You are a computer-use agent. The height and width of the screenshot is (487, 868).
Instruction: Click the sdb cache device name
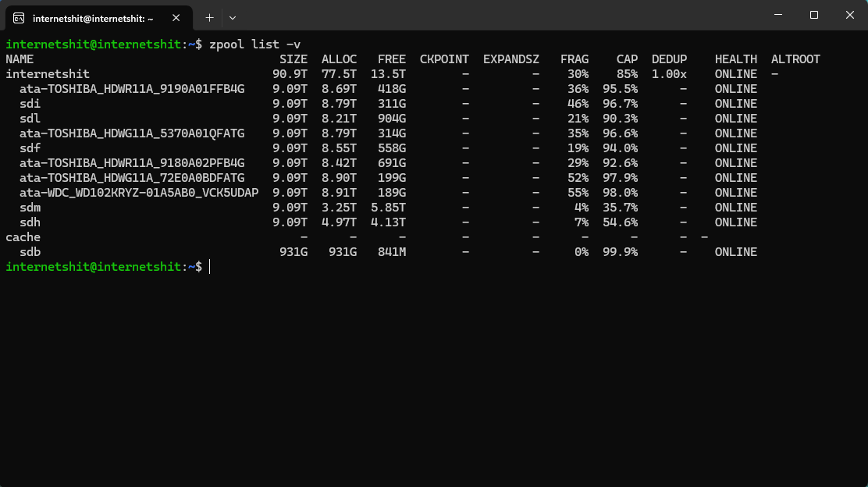(x=30, y=252)
